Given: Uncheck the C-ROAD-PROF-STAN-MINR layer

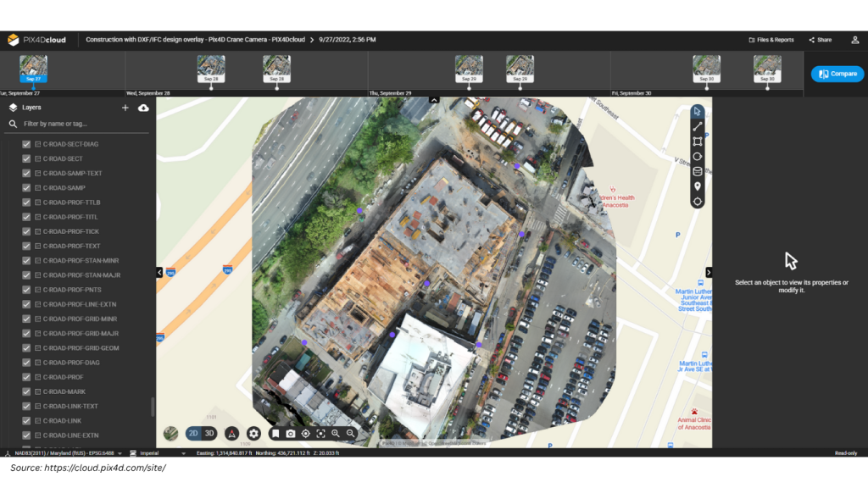Looking at the screenshot, I should [x=26, y=261].
